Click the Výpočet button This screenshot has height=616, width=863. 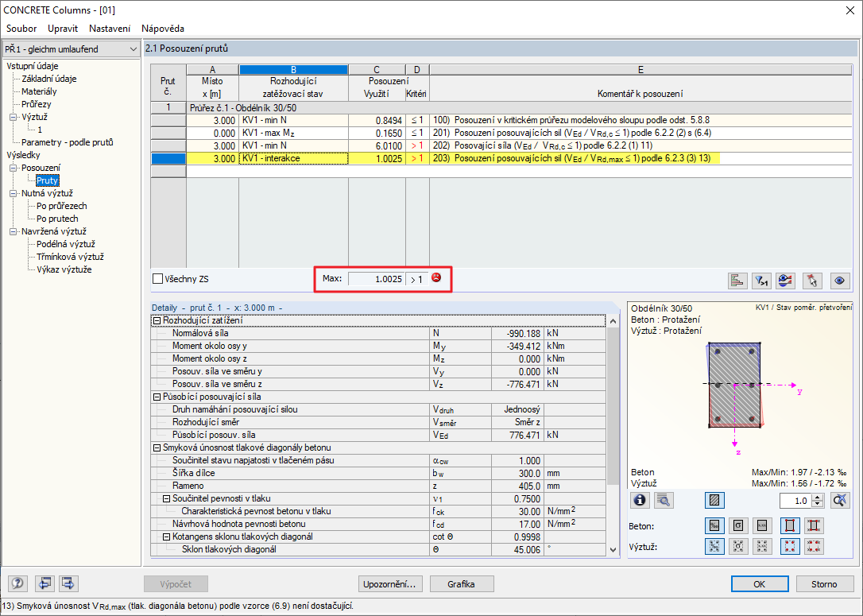(x=176, y=584)
